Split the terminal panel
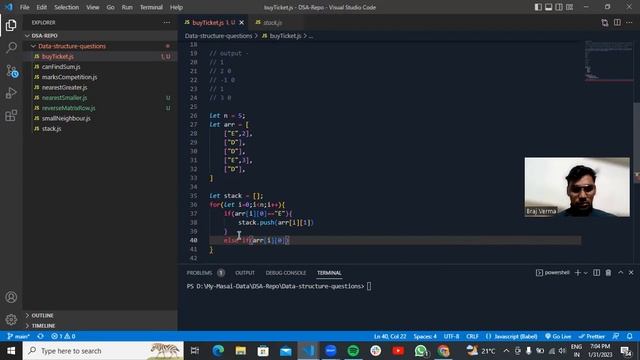640x360 pixels. [596, 273]
